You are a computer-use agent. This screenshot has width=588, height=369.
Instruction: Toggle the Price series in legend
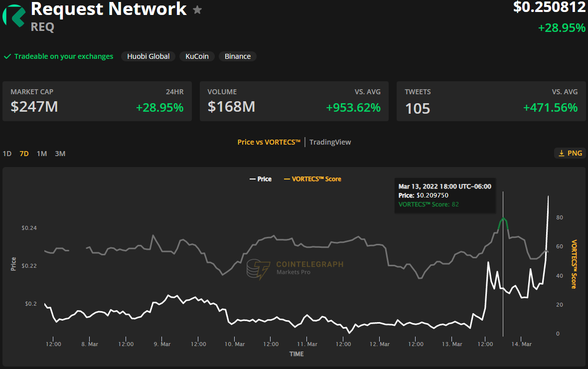click(x=260, y=179)
